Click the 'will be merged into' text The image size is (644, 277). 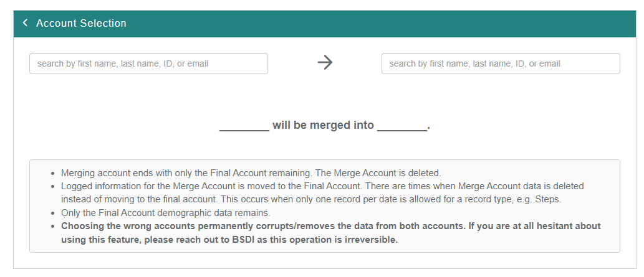[323, 125]
